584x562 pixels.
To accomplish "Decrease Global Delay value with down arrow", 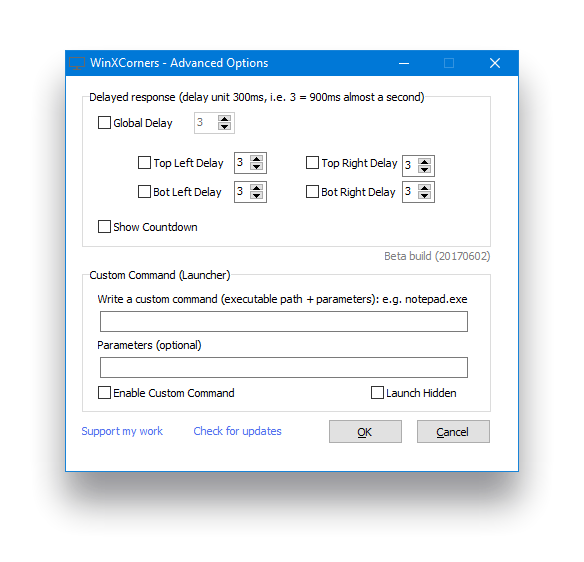I will (x=224, y=127).
